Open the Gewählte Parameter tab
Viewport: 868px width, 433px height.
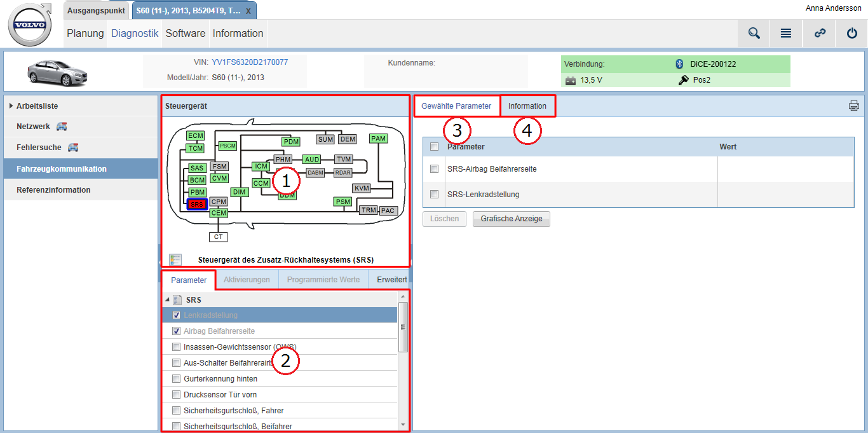pyautogui.click(x=456, y=106)
